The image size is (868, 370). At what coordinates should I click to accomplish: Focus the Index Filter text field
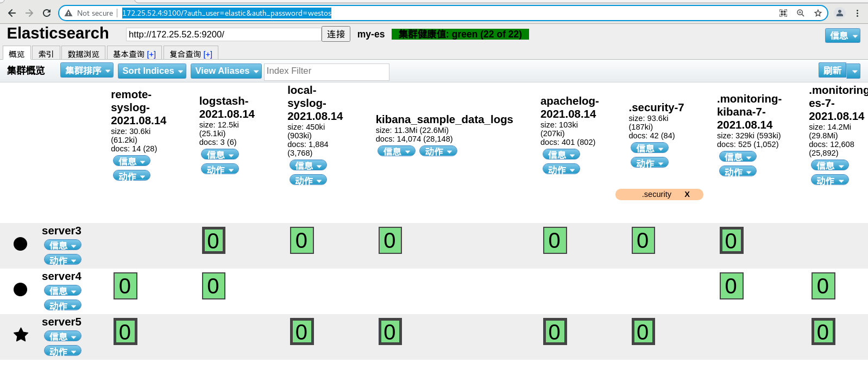click(x=326, y=72)
